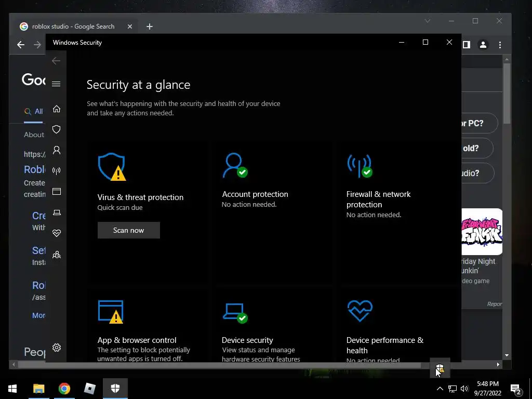
Task: Open Firewall & network antenna icon in sidebar
Action: coord(57,170)
